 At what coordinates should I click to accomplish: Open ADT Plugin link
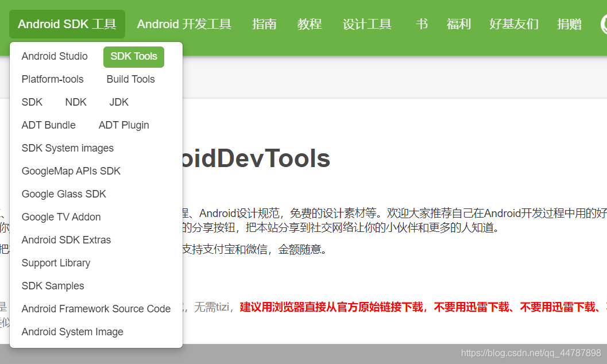point(124,125)
